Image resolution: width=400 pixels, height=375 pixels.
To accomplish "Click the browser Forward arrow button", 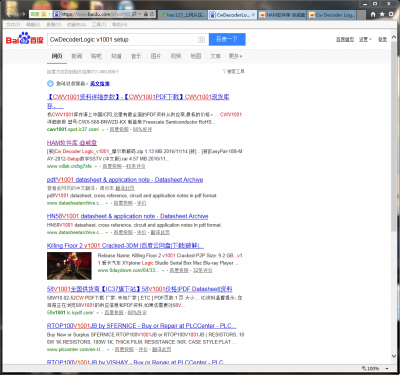I will tap(22, 14).
